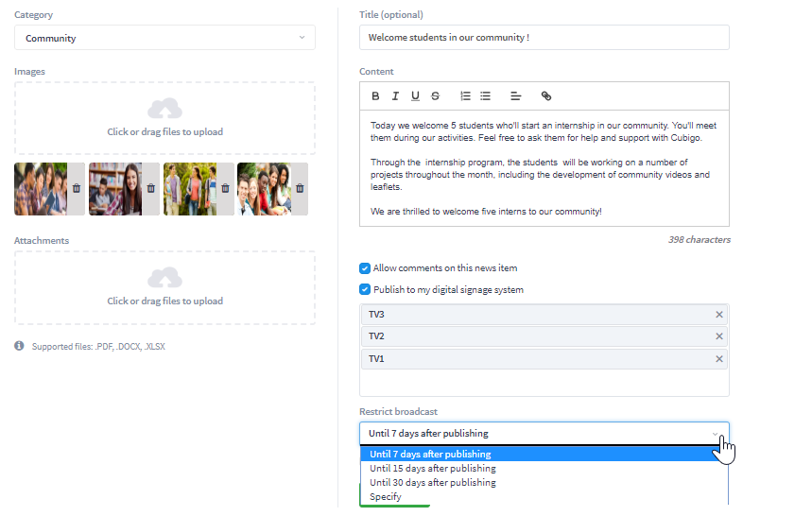This screenshot has height=516, width=812.
Task: Delete the fourth uploaded image
Action: tap(300, 188)
